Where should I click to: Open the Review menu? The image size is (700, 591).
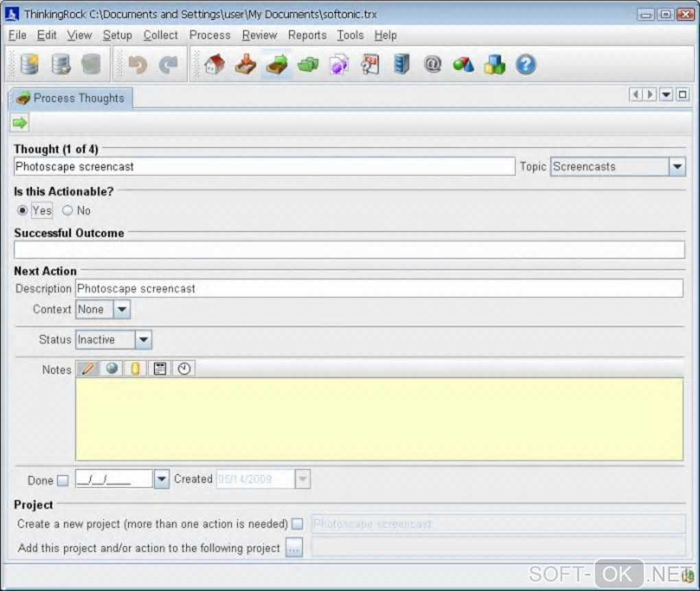[x=259, y=35]
